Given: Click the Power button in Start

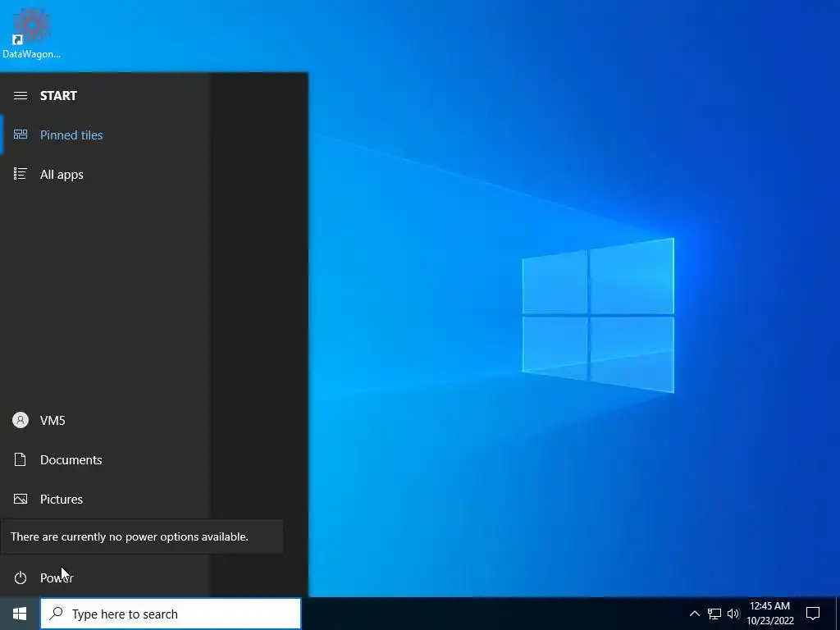Looking at the screenshot, I should 105,577.
